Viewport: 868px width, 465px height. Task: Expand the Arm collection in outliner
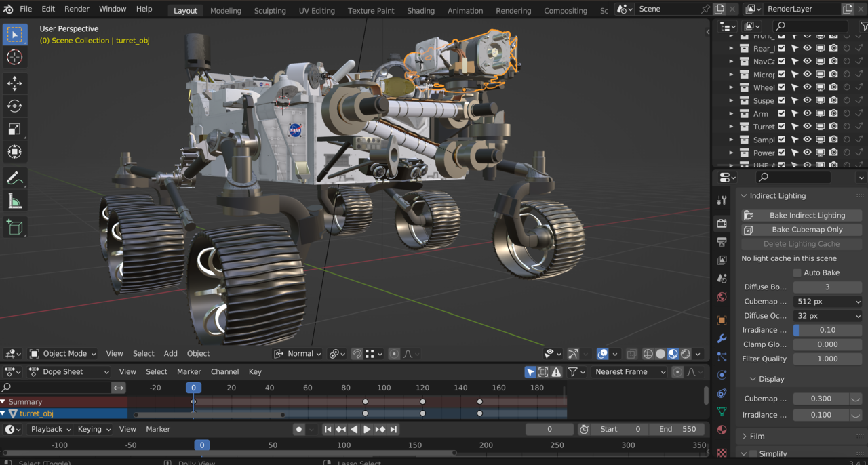(731, 114)
